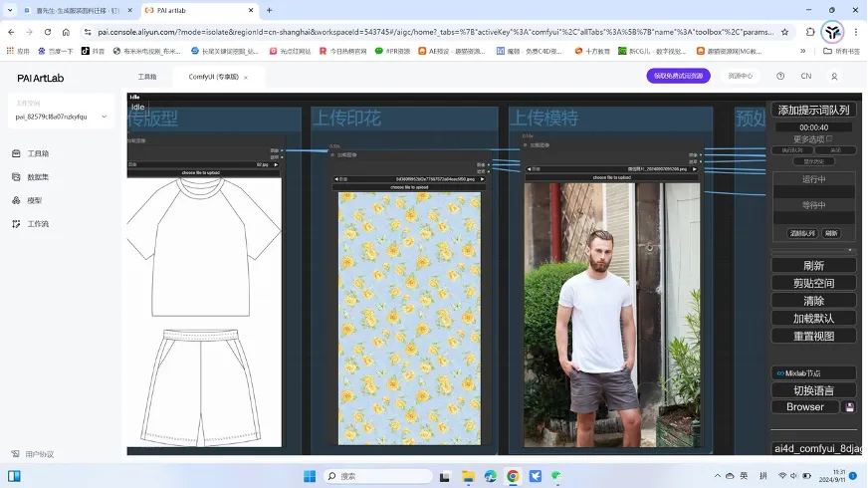The width and height of the screenshot is (868, 488).
Task: Click the save icon next to Browser
Action: (849, 407)
